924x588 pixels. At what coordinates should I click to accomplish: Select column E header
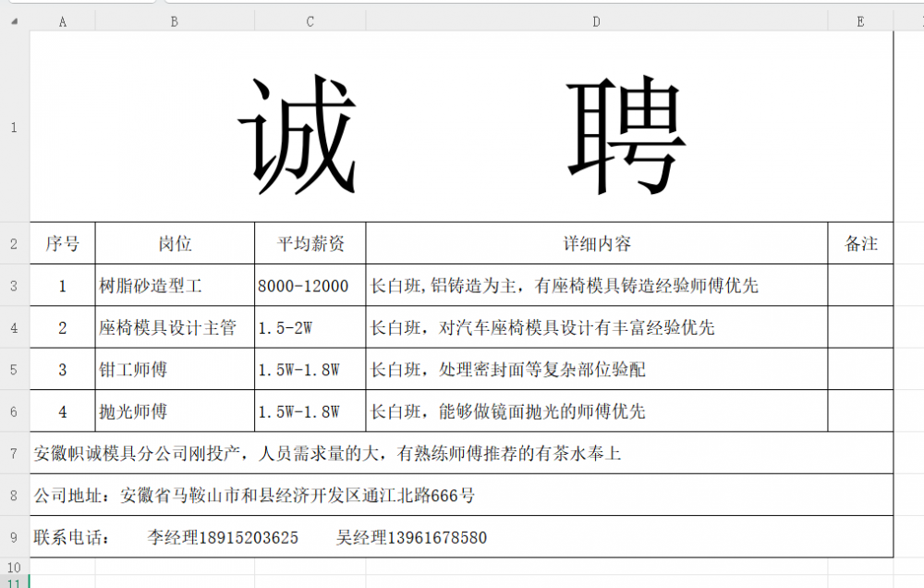860,21
